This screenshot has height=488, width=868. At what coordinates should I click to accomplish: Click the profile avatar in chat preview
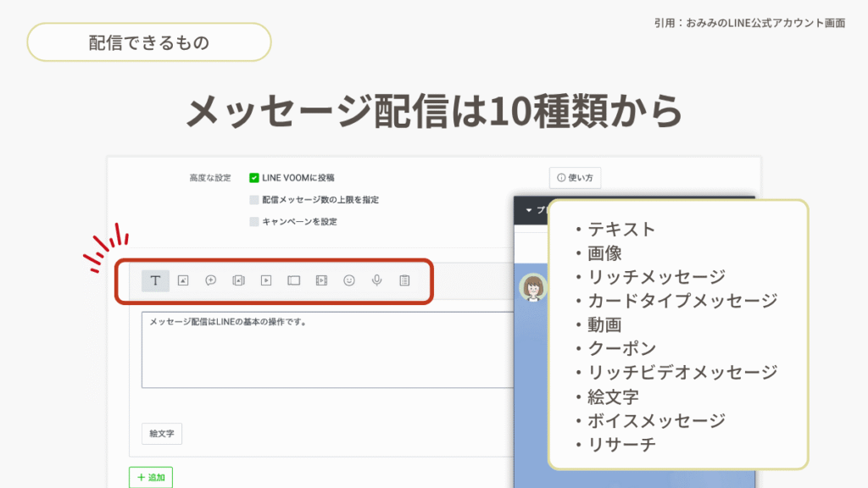coord(533,288)
